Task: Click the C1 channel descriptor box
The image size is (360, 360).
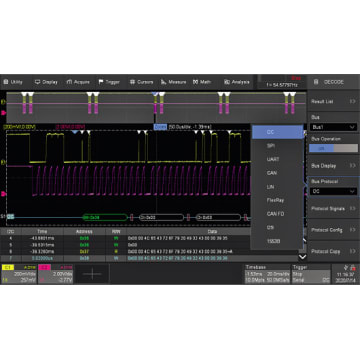Action: 19,274
